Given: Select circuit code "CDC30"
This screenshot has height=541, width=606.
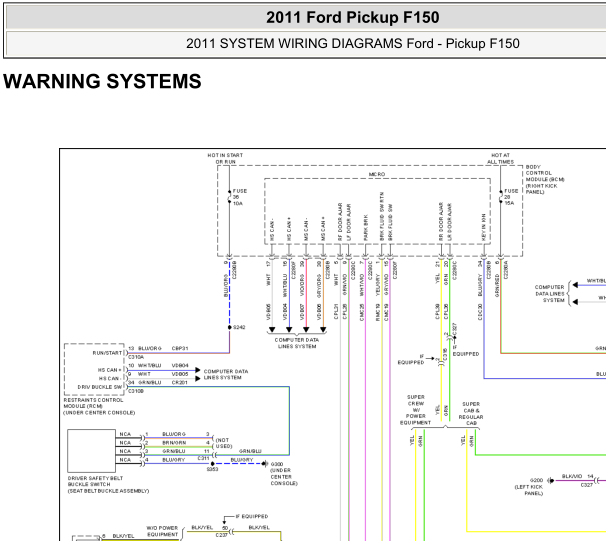Looking at the screenshot, I should coord(480,312).
